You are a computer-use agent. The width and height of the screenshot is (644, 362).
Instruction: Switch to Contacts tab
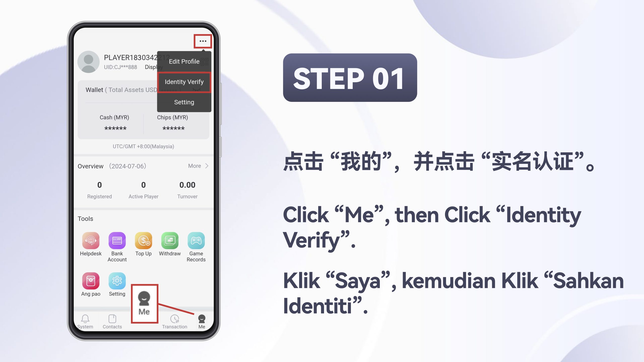point(112,321)
